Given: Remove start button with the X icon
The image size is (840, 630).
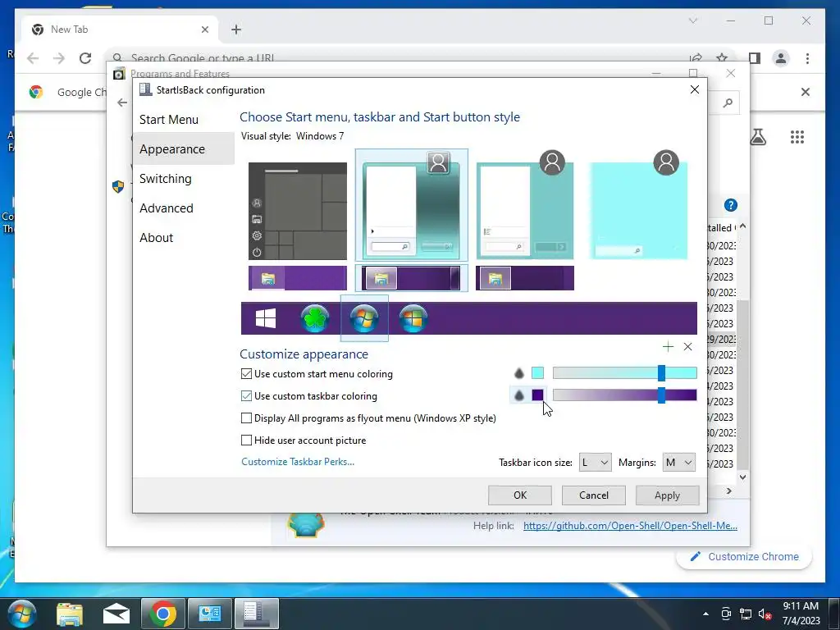Looking at the screenshot, I should 688,347.
